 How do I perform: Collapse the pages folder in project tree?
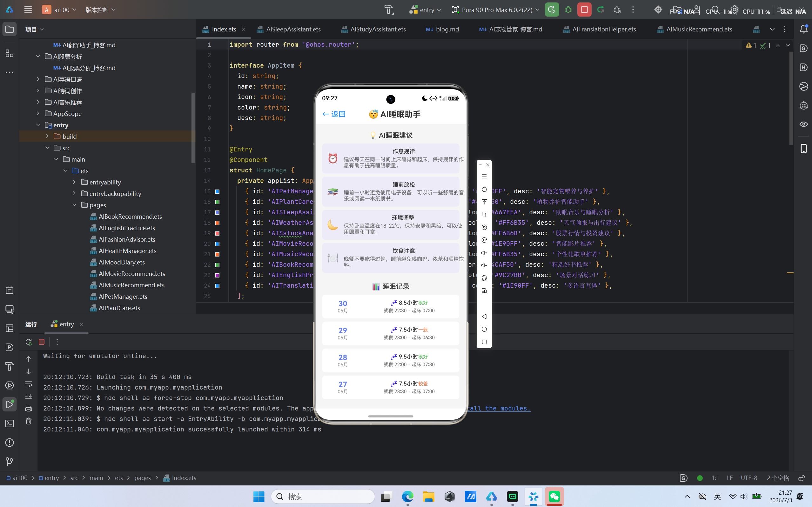click(x=74, y=204)
